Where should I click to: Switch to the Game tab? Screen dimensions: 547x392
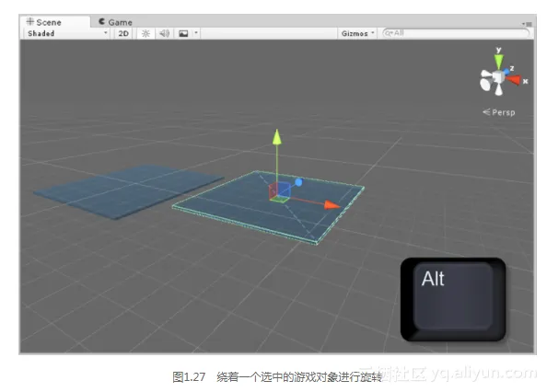pyautogui.click(x=115, y=22)
